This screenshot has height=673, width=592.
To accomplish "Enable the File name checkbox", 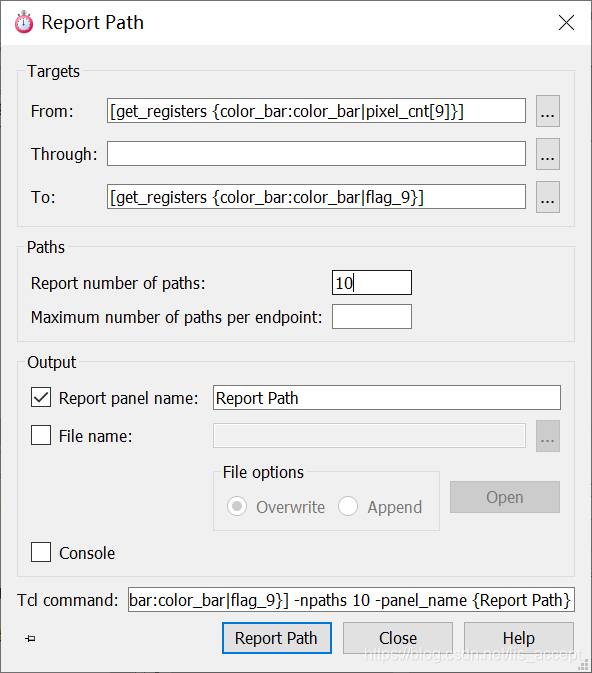I will 41,435.
